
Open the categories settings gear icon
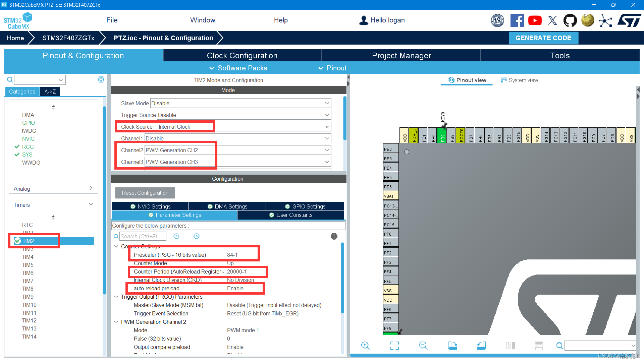click(x=101, y=79)
